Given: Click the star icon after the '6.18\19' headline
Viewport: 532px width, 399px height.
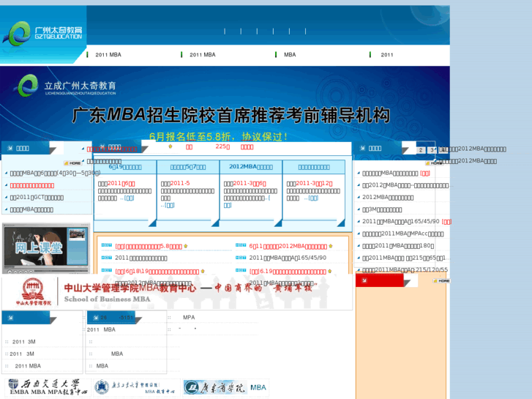Looking at the screenshot, I should point(203,271).
